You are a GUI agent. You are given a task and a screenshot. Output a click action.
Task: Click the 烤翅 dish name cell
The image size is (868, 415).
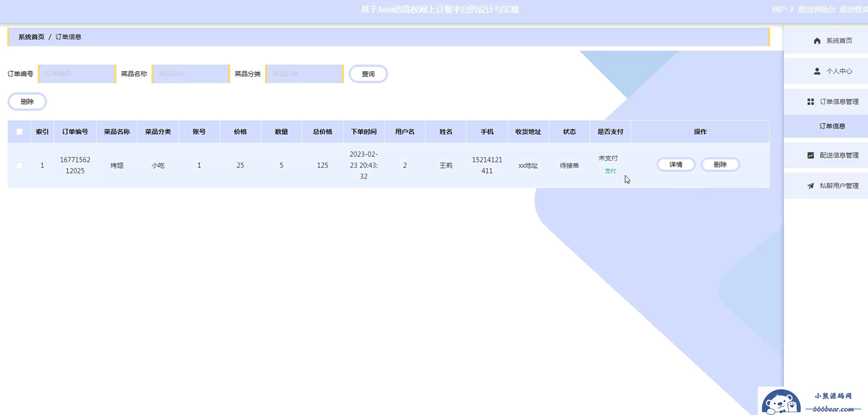coord(117,166)
